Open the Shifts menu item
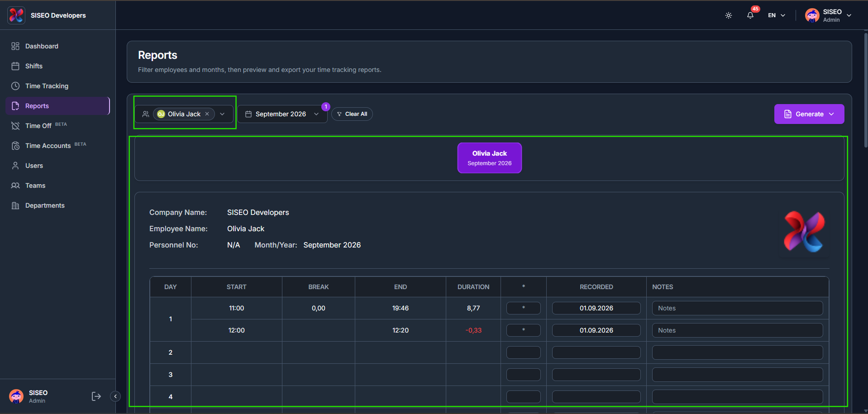 pos(58,66)
